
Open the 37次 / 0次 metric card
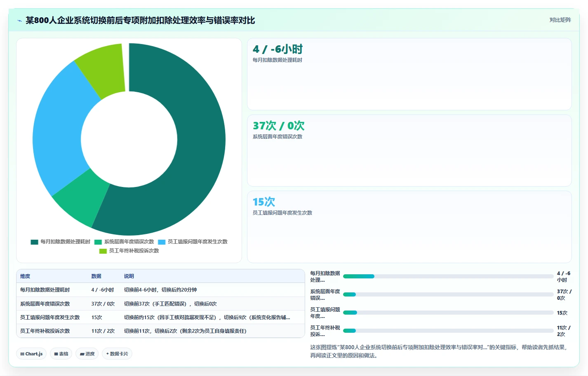point(409,150)
